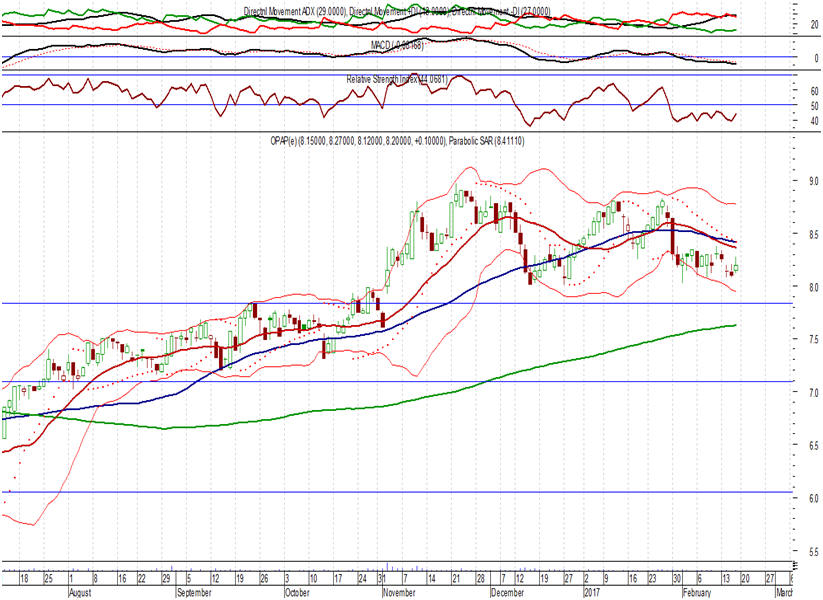Select the date label 30 on time axis
This screenshot has width=823, height=600.
pyautogui.click(x=677, y=578)
